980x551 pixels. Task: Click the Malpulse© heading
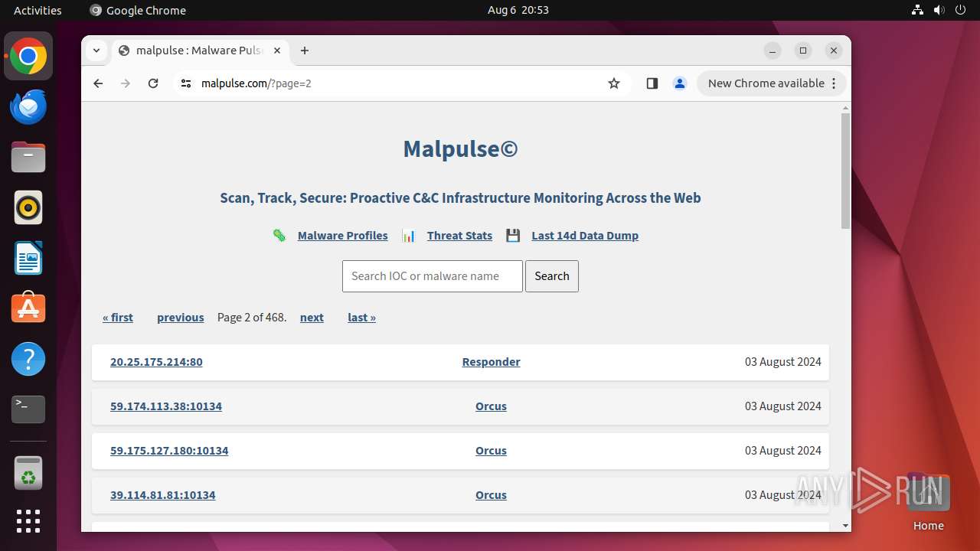[460, 148]
